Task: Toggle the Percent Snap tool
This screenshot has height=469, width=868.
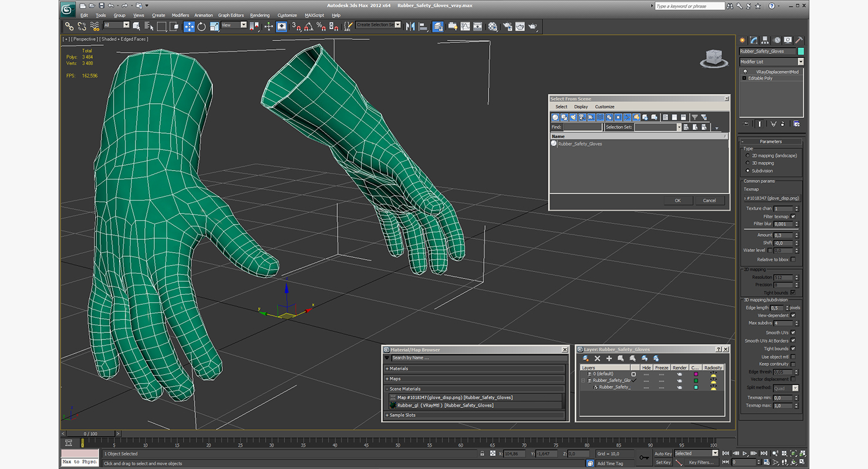Action: [x=321, y=26]
